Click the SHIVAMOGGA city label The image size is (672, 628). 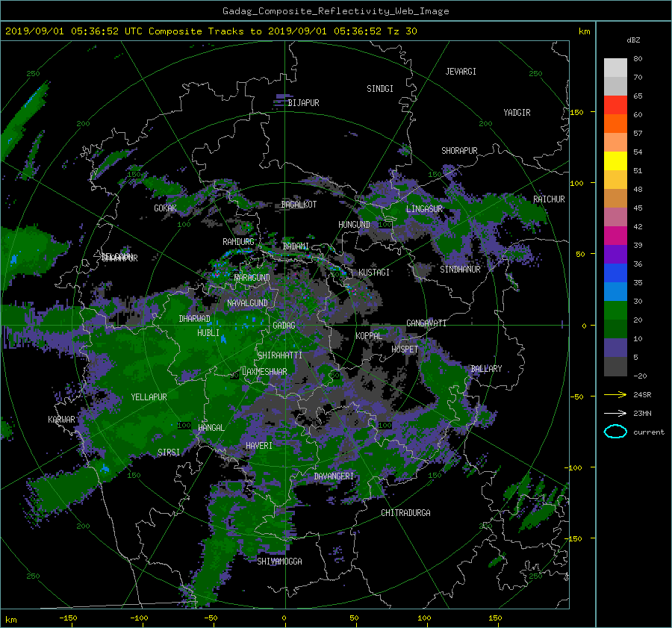click(279, 562)
